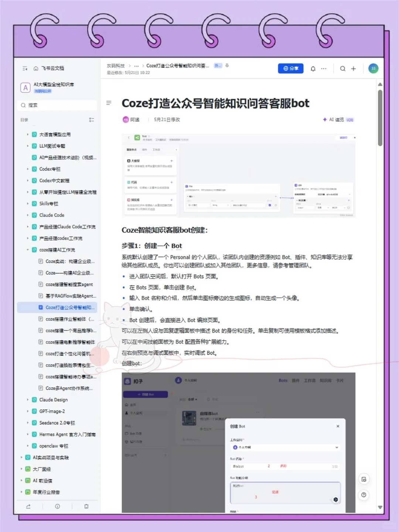This screenshot has width=399, height=532.
Task: Expand the Codex中文教程 node
Action: 27,180
